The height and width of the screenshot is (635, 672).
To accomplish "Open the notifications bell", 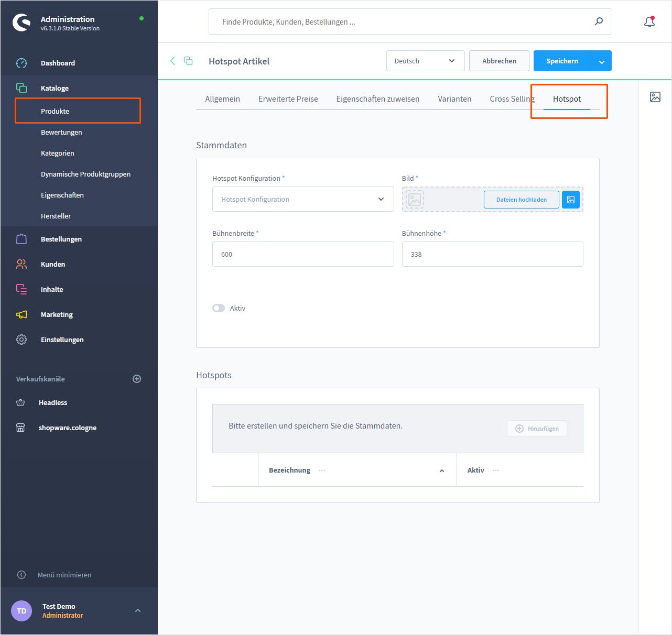I will click(x=649, y=21).
